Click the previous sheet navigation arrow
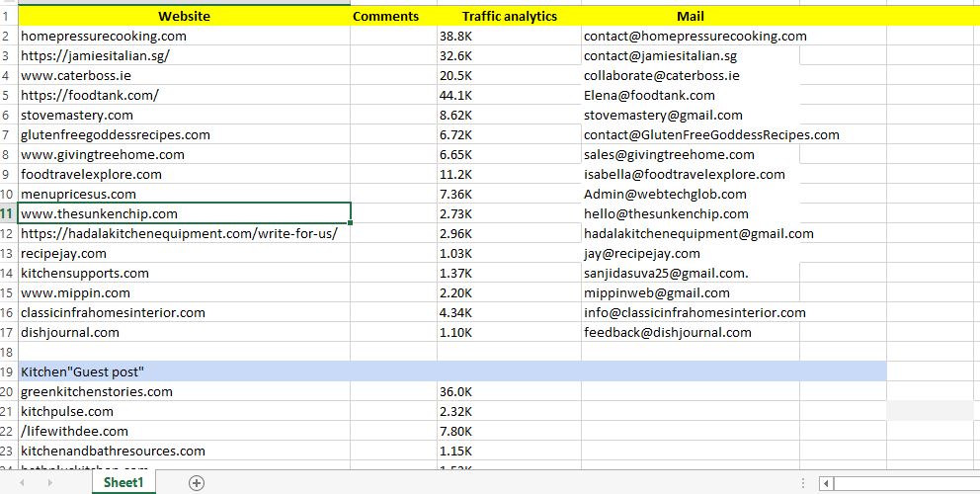980x494 pixels. (22, 483)
